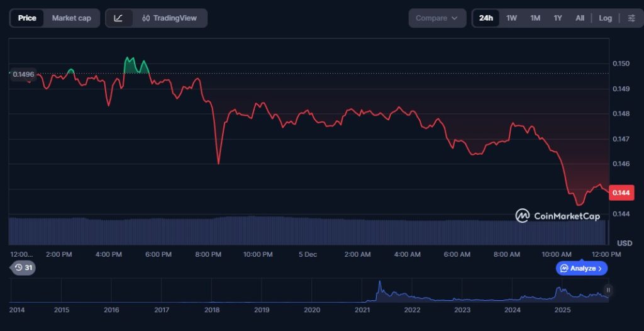This screenshot has width=644, height=331.
Task: Click the Analyze button
Action: pyautogui.click(x=581, y=268)
